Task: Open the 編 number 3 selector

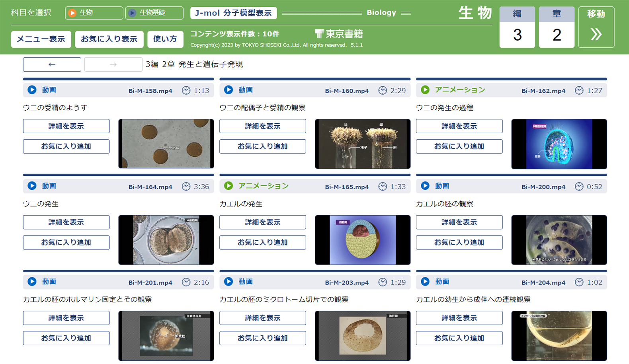Action: tap(517, 27)
